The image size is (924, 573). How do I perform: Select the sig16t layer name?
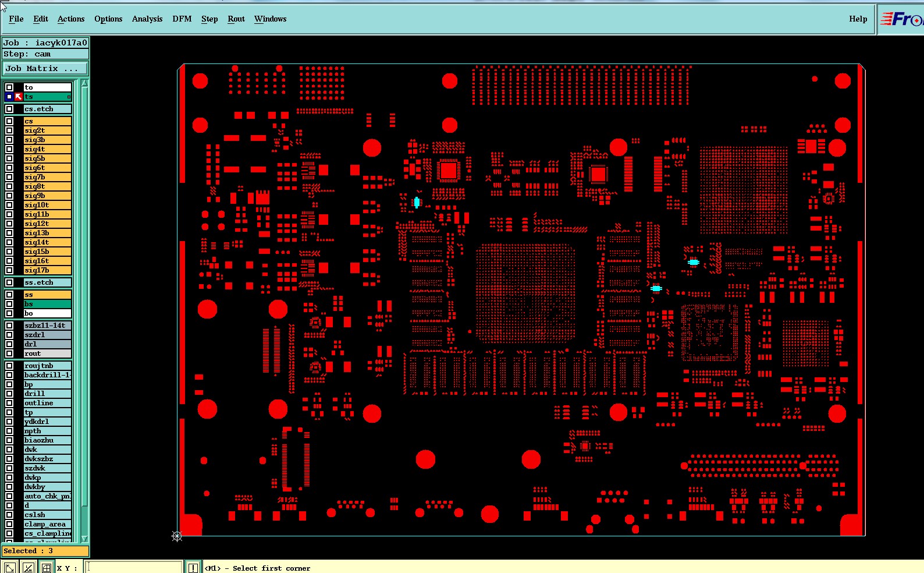(48, 261)
